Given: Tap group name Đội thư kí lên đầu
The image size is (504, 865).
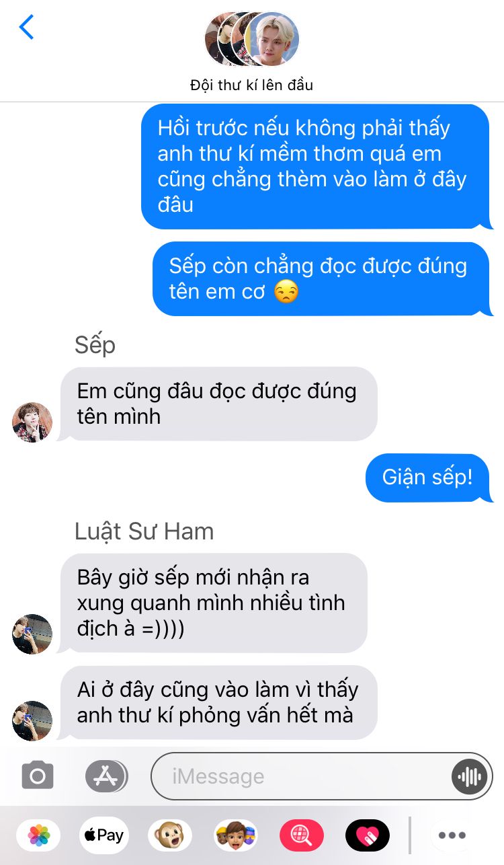Looking at the screenshot, I should [x=251, y=85].
